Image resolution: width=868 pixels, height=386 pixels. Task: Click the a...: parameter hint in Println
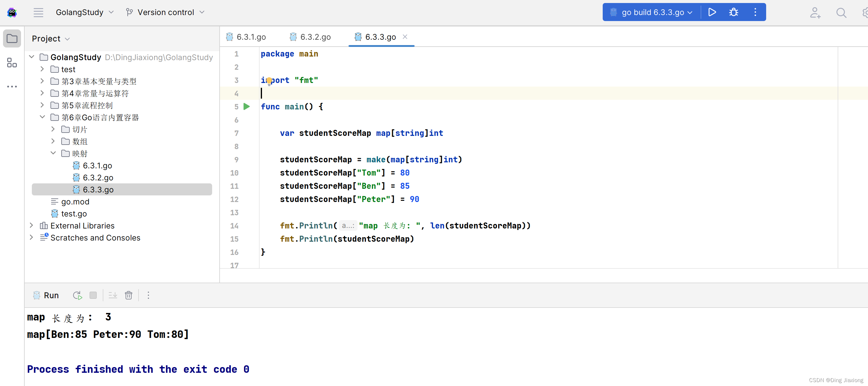tap(348, 225)
